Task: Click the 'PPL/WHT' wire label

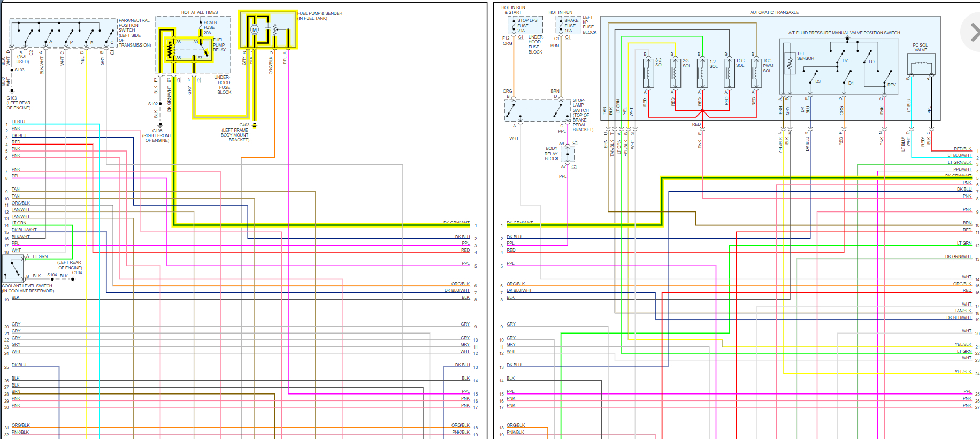Action: [962, 169]
